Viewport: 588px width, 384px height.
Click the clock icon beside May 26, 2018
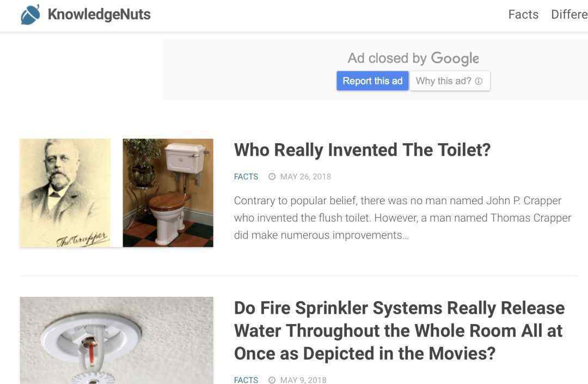pos(272,176)
